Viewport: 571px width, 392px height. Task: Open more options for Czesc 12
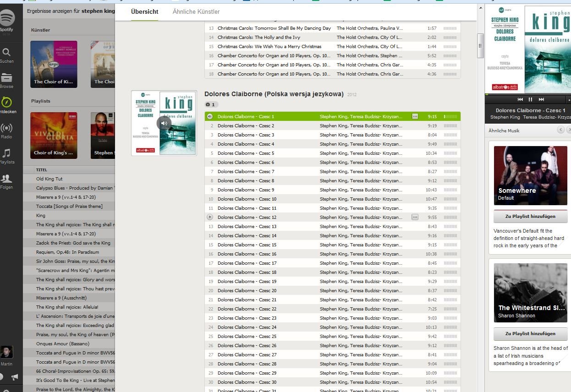[x=415, y=218]
